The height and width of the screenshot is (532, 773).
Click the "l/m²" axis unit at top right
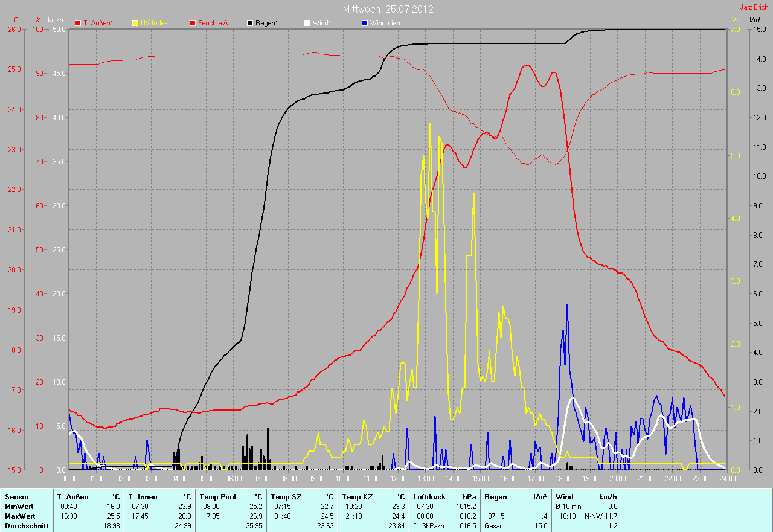pyautogui.click(x=755, y=20)
